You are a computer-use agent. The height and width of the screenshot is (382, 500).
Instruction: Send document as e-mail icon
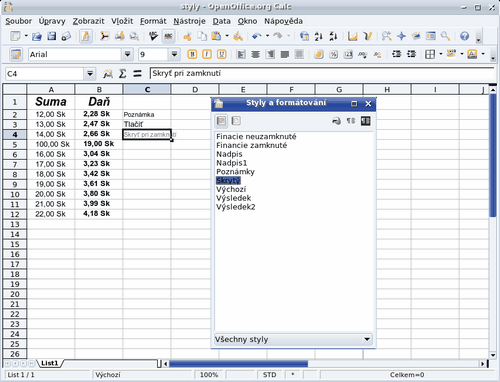66,36
